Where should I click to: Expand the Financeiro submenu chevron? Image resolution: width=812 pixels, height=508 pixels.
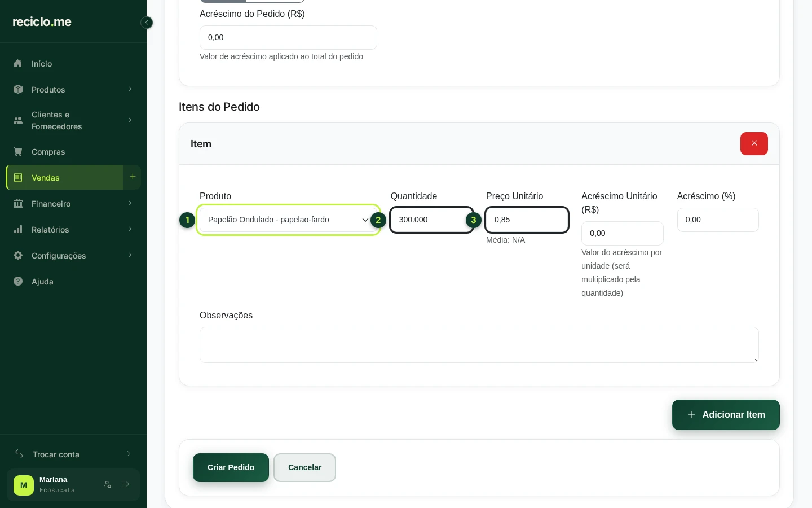pyautogui.click(x=130, y=203)
